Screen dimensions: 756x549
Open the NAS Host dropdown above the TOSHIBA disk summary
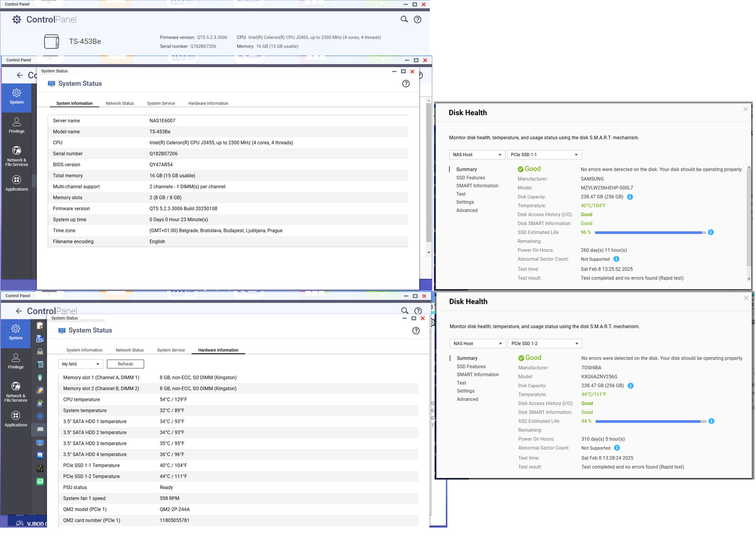click(477, 343)
